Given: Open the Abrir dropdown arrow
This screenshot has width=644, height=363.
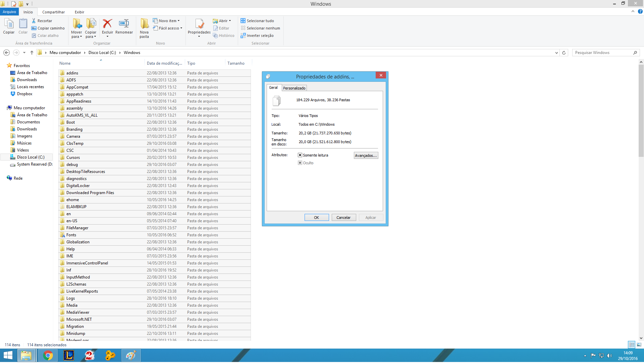Looking at the screenshot, I should (230, 21).
